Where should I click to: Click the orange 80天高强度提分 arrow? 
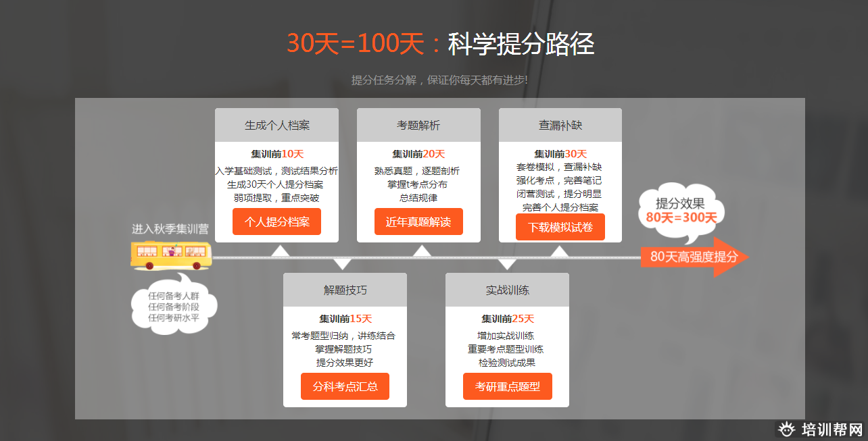coord(694,257)
